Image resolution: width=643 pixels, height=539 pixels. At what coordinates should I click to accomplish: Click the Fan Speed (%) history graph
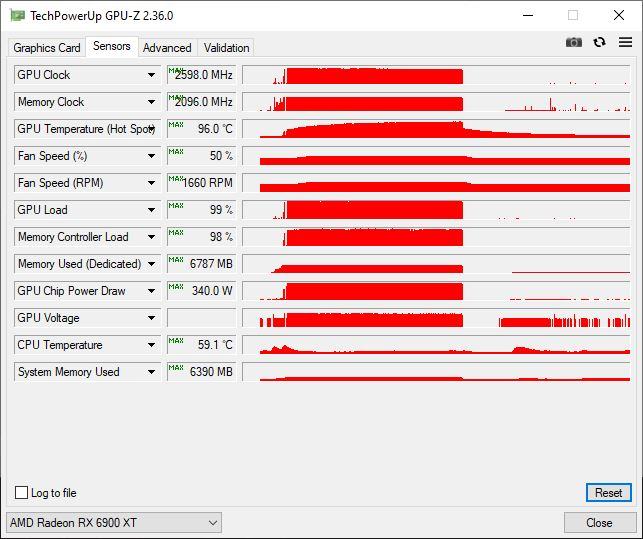(x=436, y=156)
